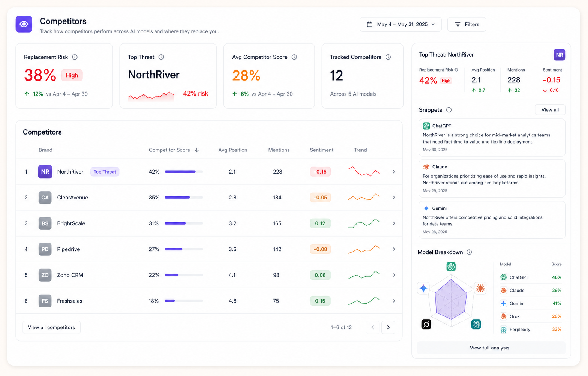Viewport: 588px width, 376px height.
Task: Click the 1–6 of 12 pagination text
Action: click(x=341, y=327)
